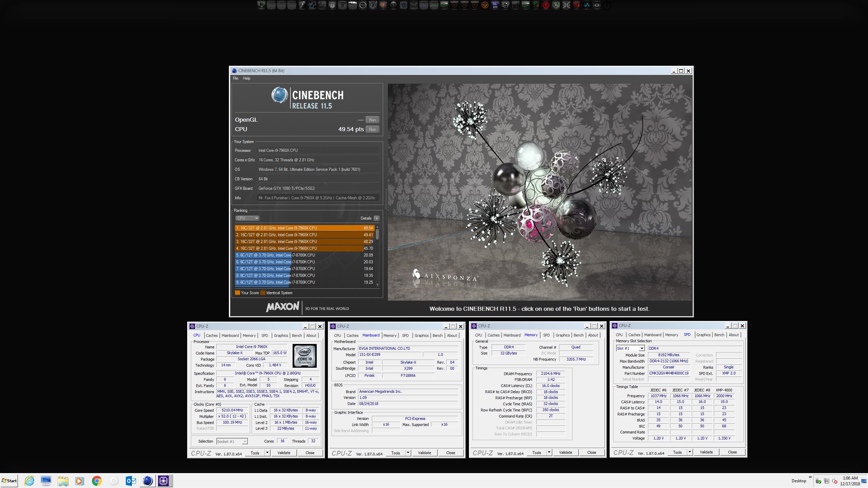868x488 pixels.
Task: Click the ranking list scroll-up arrow
Action: (377, 227)
